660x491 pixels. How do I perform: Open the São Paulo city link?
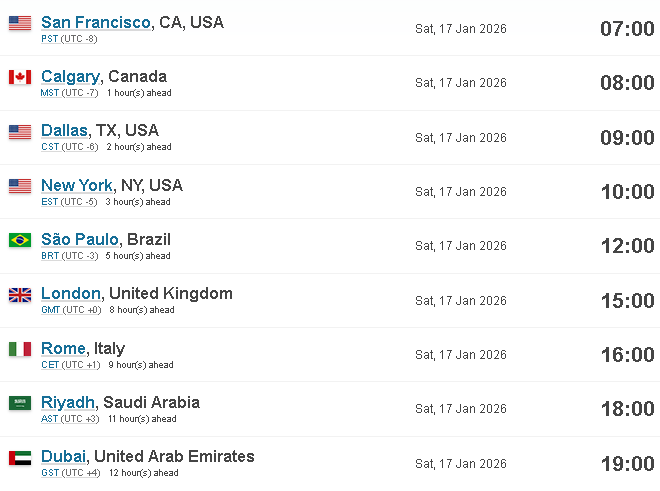[80, 239]
